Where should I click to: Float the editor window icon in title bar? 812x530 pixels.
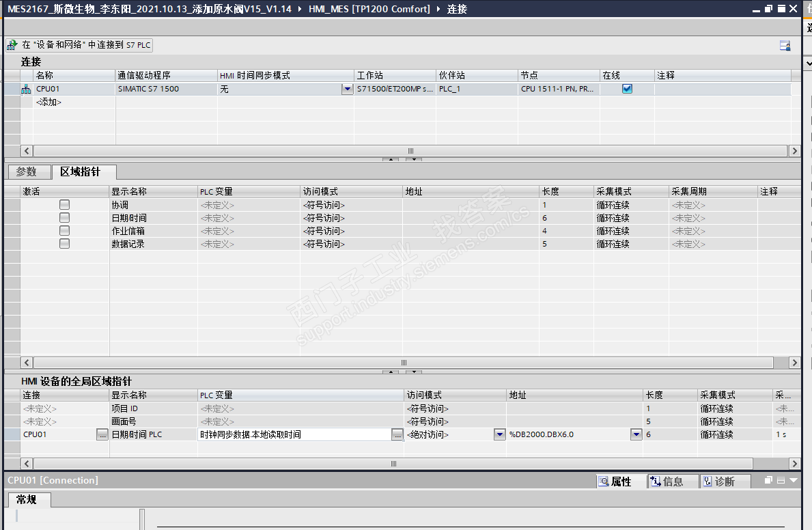pyautogui.click(x=768, y=9)
